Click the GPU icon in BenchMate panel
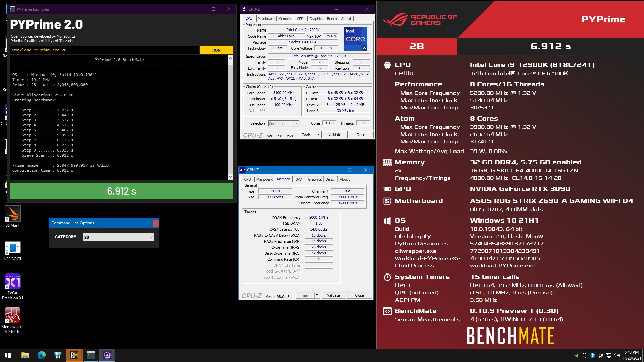 click(387, 189)
